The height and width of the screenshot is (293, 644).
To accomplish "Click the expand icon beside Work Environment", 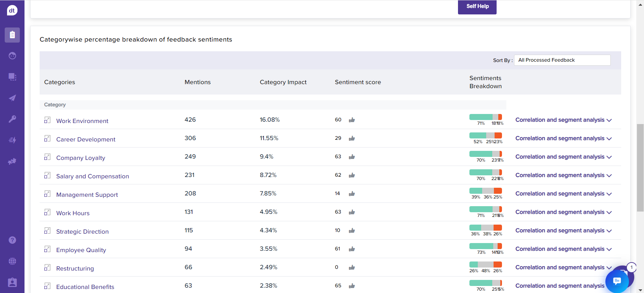I will tap(47, 120).
